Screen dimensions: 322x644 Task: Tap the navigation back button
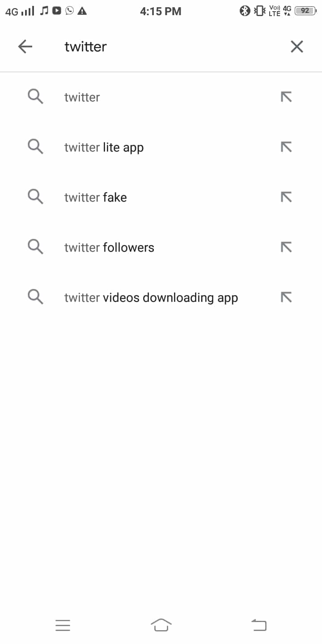258,625
